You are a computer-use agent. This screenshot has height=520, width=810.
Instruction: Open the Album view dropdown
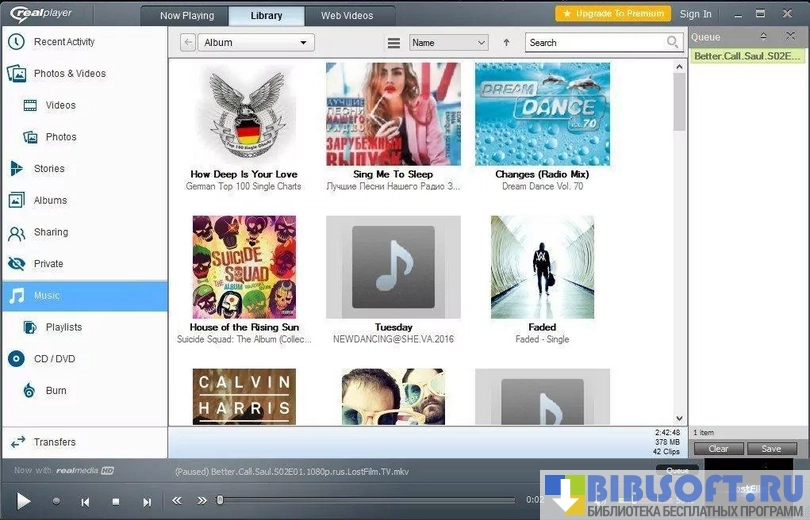tap(257, 43)
